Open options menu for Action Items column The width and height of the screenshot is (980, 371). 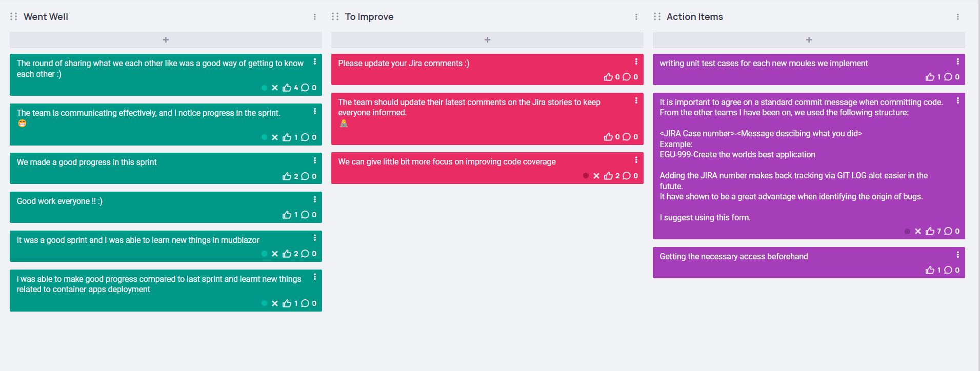957,17
